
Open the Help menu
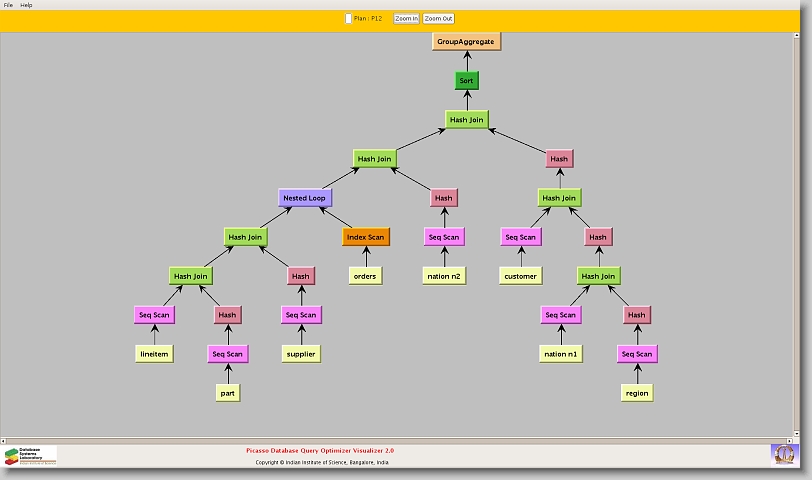[26, 5]
